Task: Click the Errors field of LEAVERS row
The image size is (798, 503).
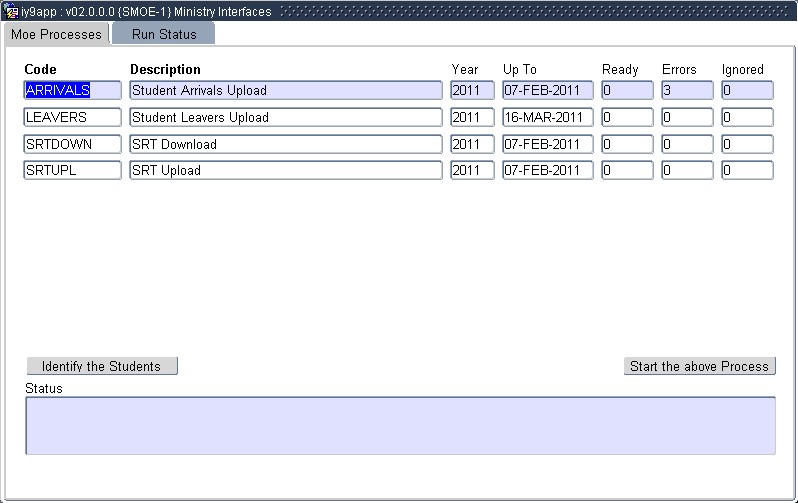Action: [x=687, y=117]
